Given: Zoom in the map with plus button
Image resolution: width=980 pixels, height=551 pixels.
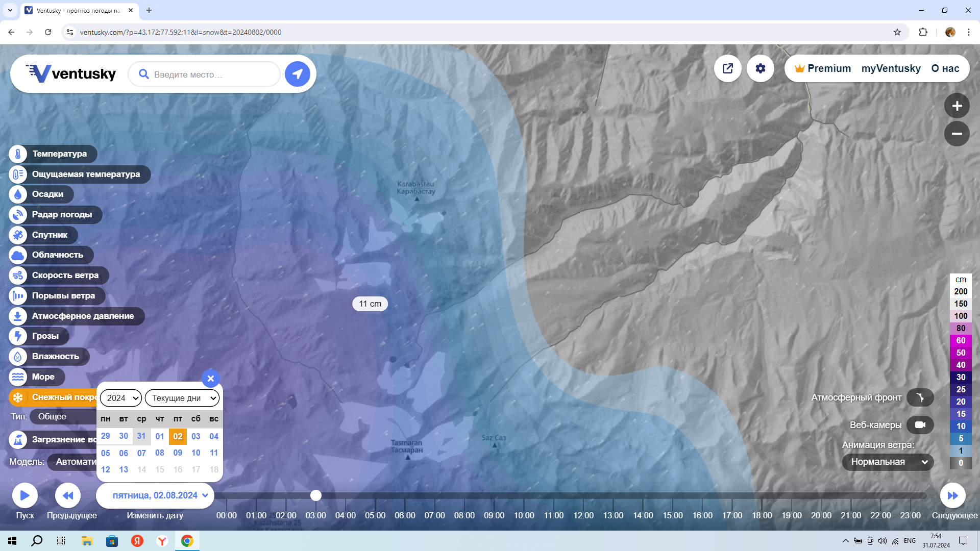Looking at the screenshot, I should tap(957, 106).
